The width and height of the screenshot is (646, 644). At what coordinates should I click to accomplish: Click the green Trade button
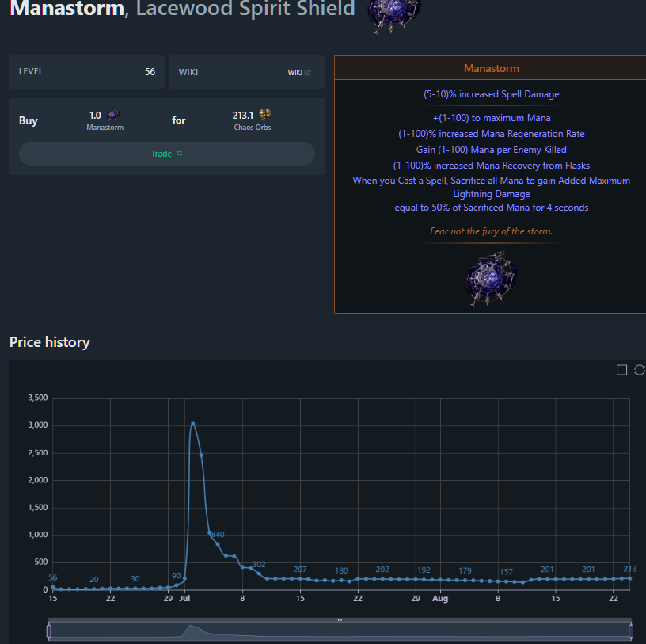pyautogui.click(x=167, y=154)
